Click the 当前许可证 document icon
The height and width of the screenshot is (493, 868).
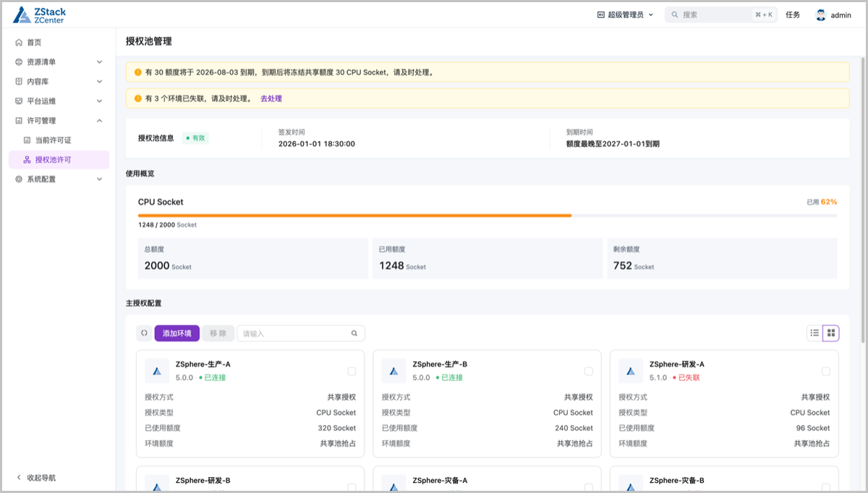point(27,140)
